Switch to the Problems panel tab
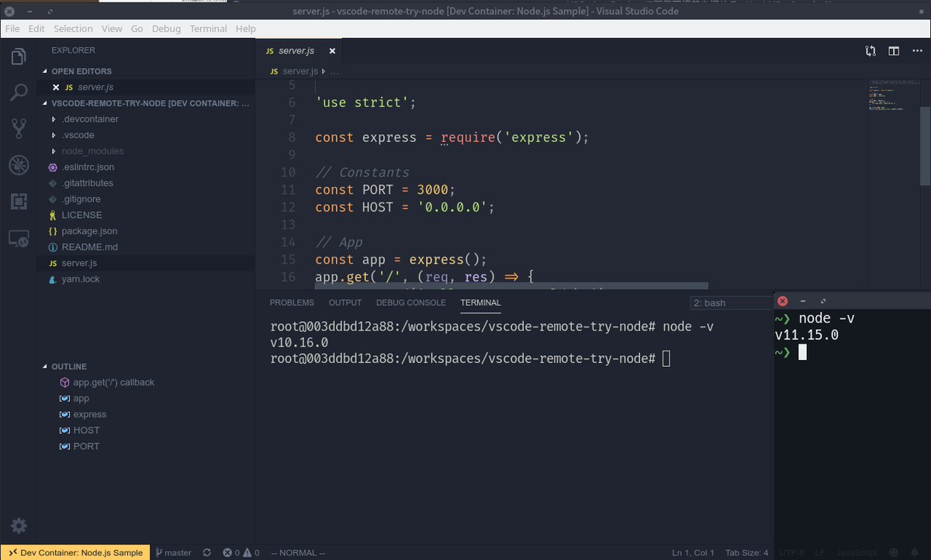 coord(292,302)
